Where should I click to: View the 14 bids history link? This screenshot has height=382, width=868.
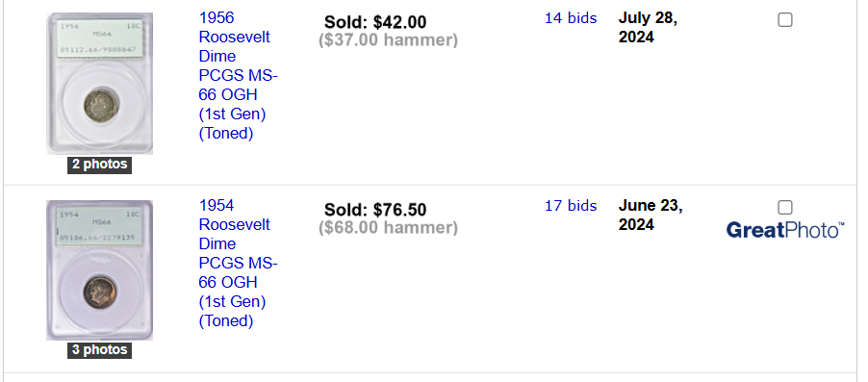[571, 18]
